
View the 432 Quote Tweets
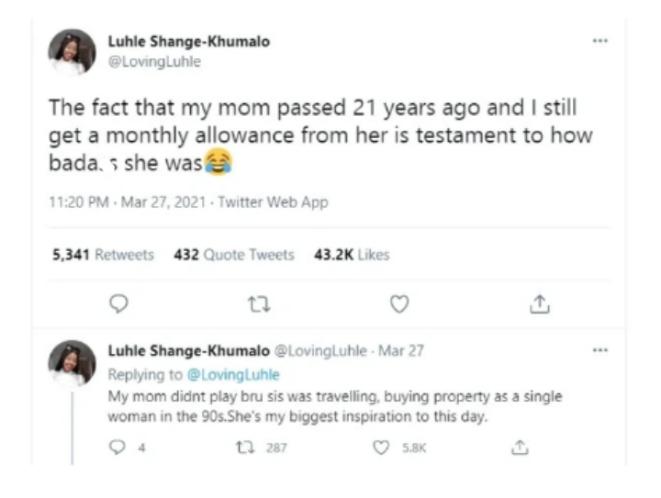pos(234,255)
